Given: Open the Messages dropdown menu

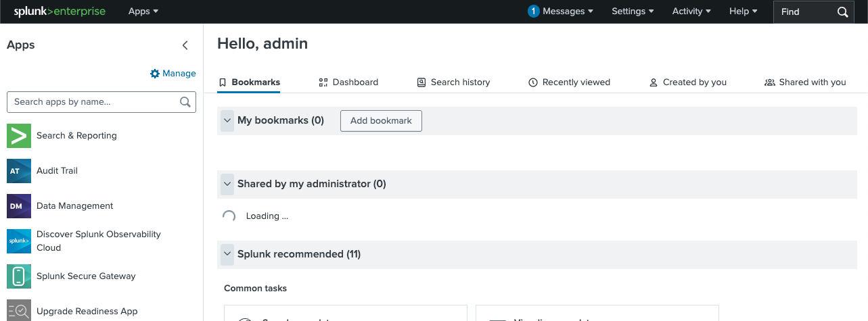Looking at the screenshot, I should (560, 11).
